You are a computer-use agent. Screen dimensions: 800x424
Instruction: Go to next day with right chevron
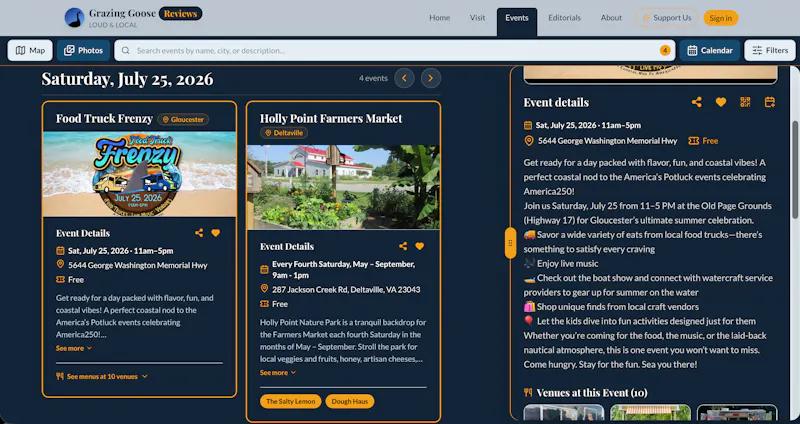pos(431,78)
